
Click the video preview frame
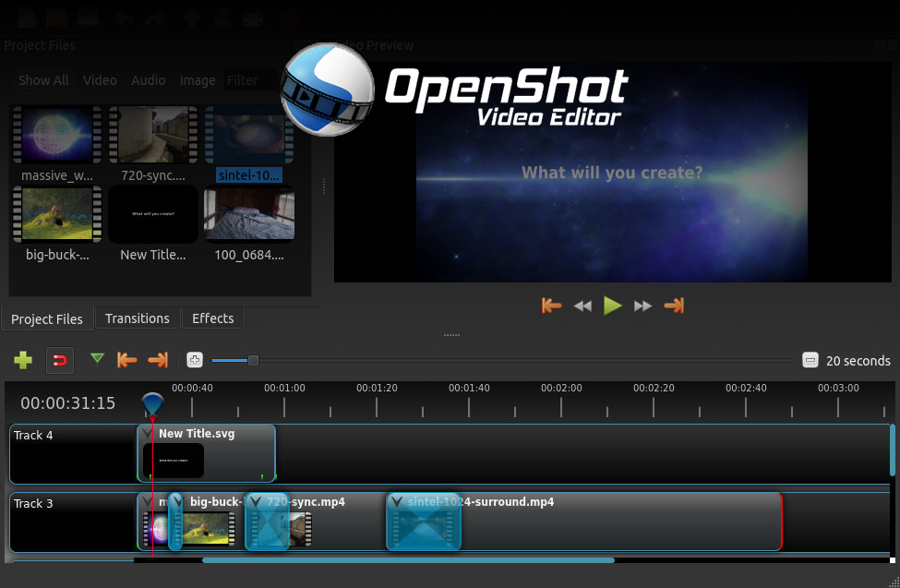[612, 173]
